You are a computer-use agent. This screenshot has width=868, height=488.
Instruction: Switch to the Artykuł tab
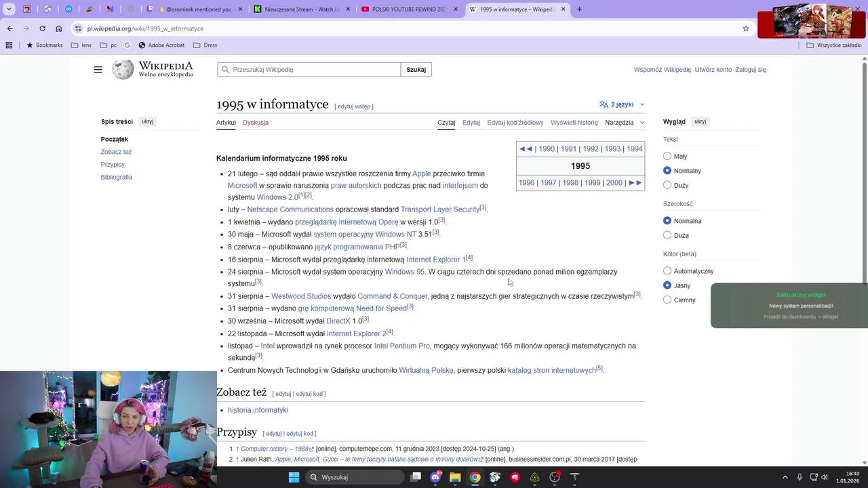[x=226, y=123]
